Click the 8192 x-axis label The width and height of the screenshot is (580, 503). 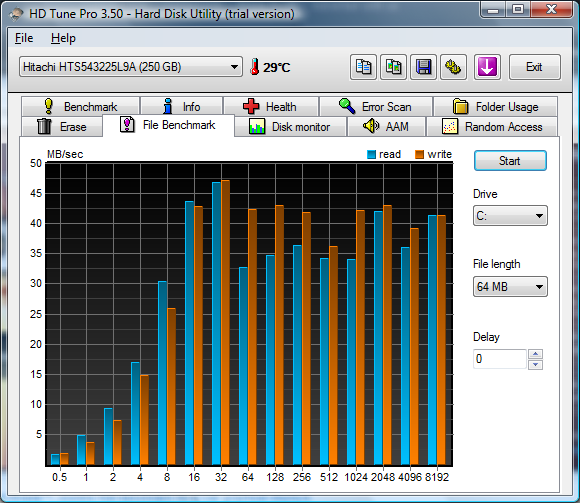tap(437, 477)
